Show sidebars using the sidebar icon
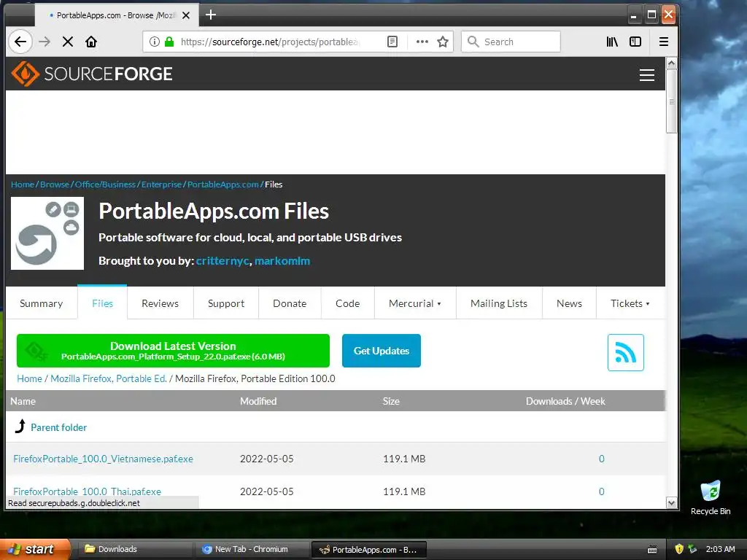This screenshot has width=747, height=560. point(635,42)
